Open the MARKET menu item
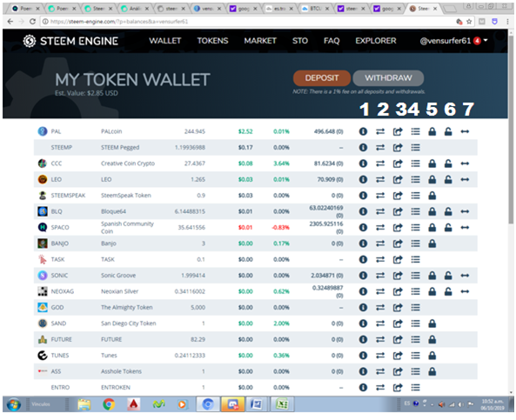The width and height of the screenshot is (516, 420). click(260, 41)
